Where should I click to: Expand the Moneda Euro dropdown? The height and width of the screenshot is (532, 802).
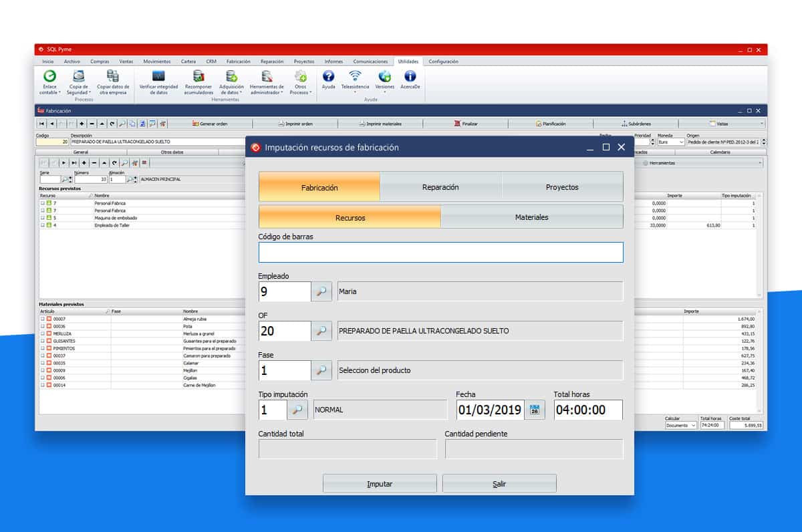pos(681,142)
